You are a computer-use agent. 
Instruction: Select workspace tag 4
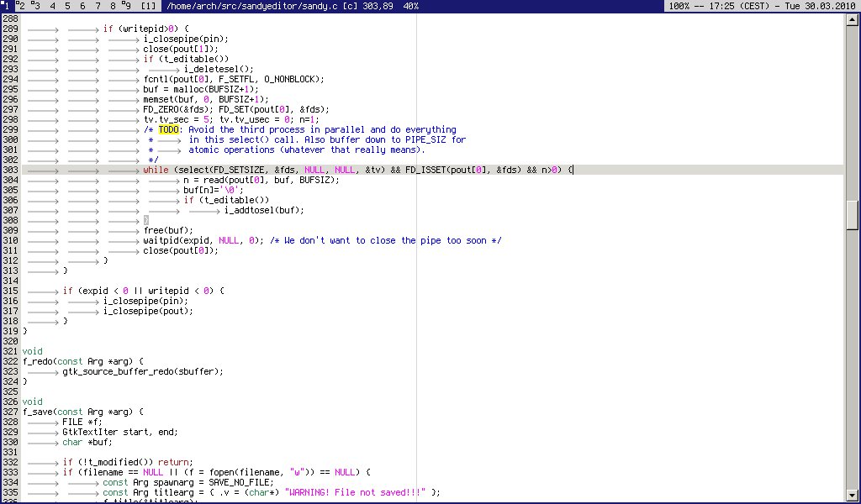(53, 6)
